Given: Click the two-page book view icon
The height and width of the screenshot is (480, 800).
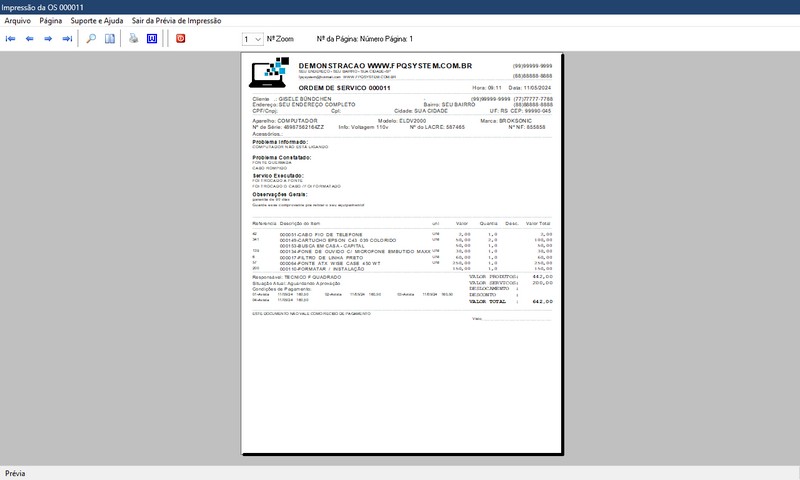Looking at the screenshot, I should pyautogui.click(x=110, y=38).
